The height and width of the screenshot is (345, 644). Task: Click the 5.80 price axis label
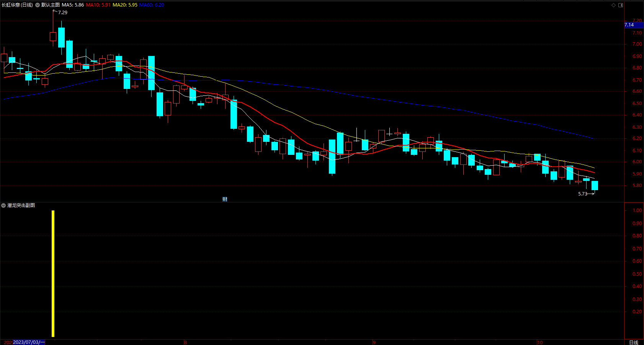[x=637, y=186]
